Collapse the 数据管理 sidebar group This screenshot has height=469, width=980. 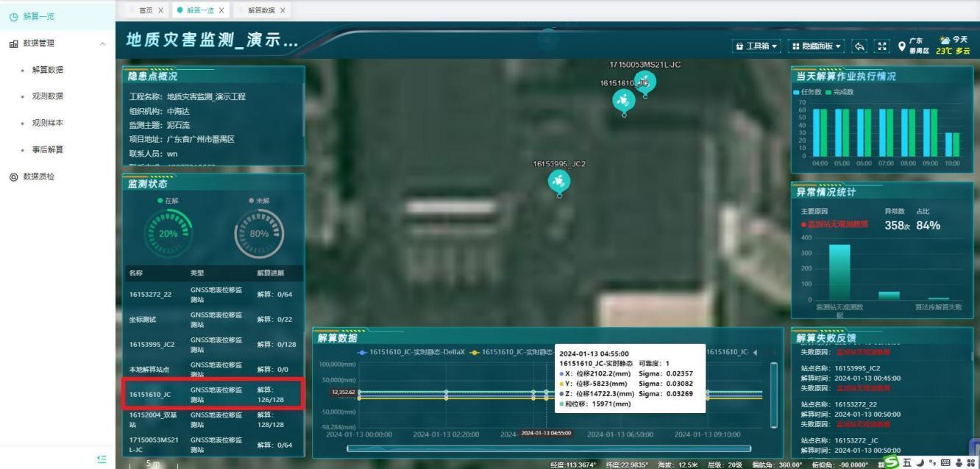102,43
